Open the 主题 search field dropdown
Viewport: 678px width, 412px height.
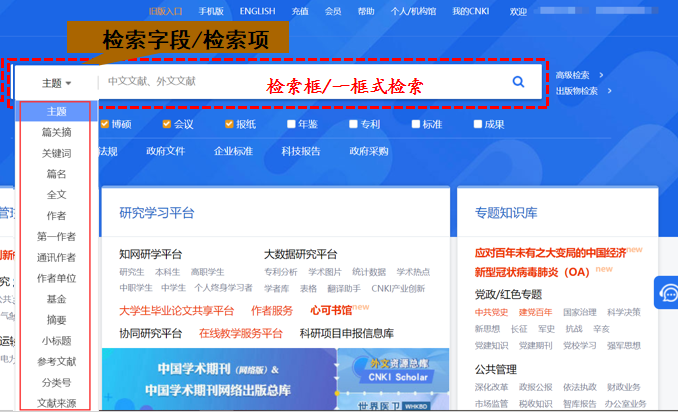pos(56,83)
